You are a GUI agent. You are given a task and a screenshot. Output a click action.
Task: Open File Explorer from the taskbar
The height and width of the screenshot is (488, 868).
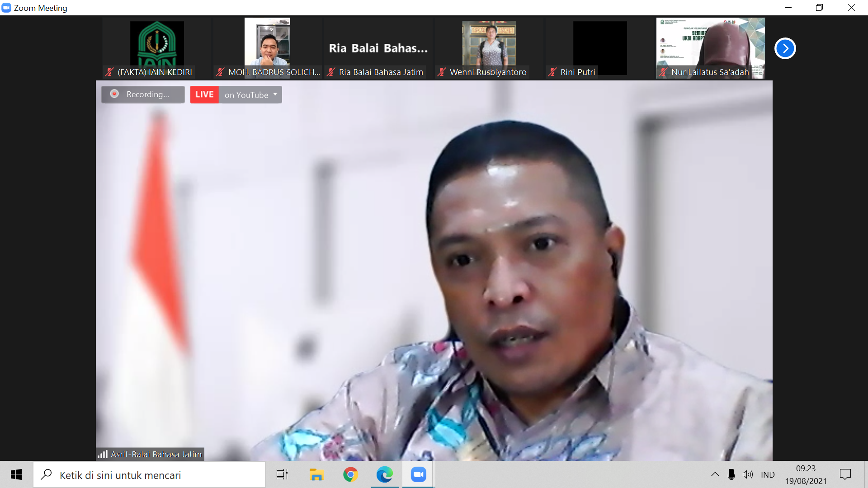pyautogui.click(x=316, y=474)
